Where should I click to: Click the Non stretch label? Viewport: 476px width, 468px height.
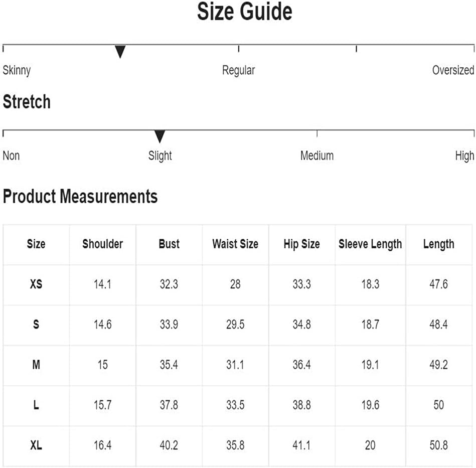coord(11,155)
